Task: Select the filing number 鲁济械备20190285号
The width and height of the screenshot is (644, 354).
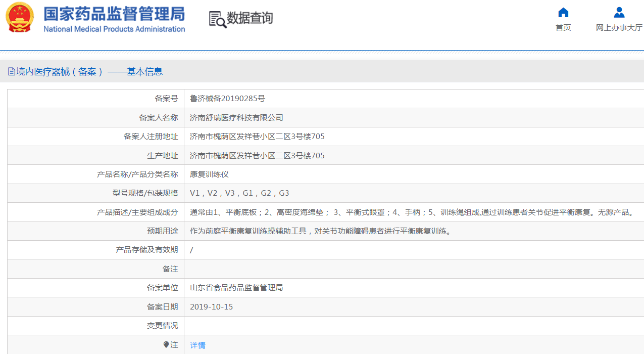Action: [x=227, y=99]
